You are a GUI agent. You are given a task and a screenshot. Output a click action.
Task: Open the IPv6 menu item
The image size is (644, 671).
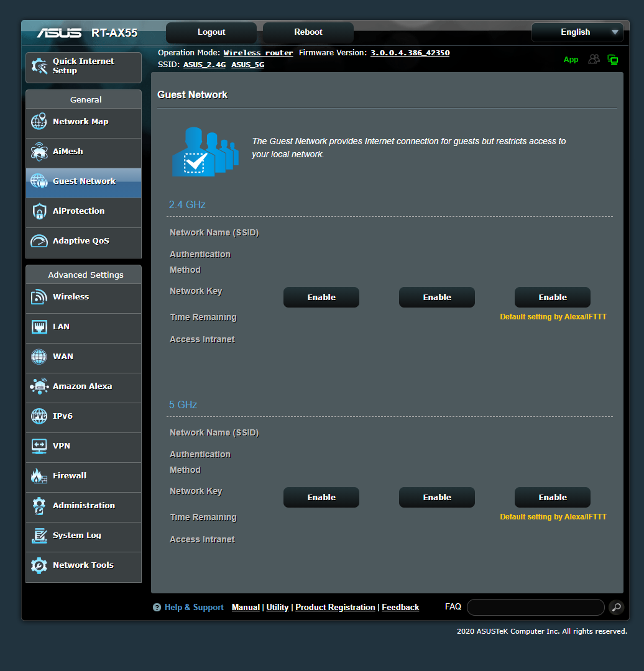83,418
